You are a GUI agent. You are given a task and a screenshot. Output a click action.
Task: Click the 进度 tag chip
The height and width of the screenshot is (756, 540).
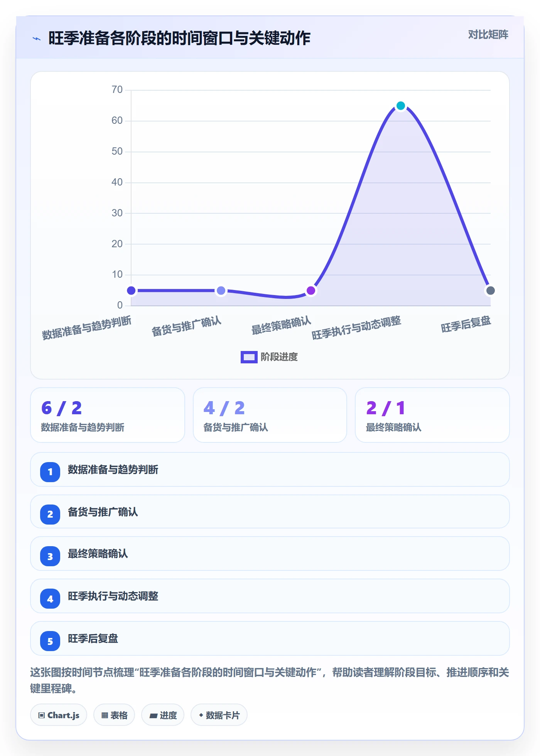pos(163,715)
